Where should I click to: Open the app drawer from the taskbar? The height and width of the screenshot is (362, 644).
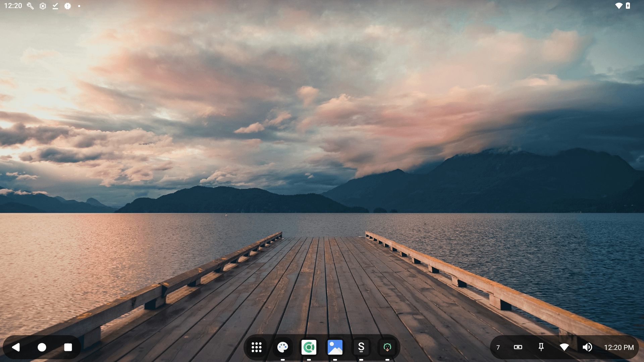tap(257, 347)
